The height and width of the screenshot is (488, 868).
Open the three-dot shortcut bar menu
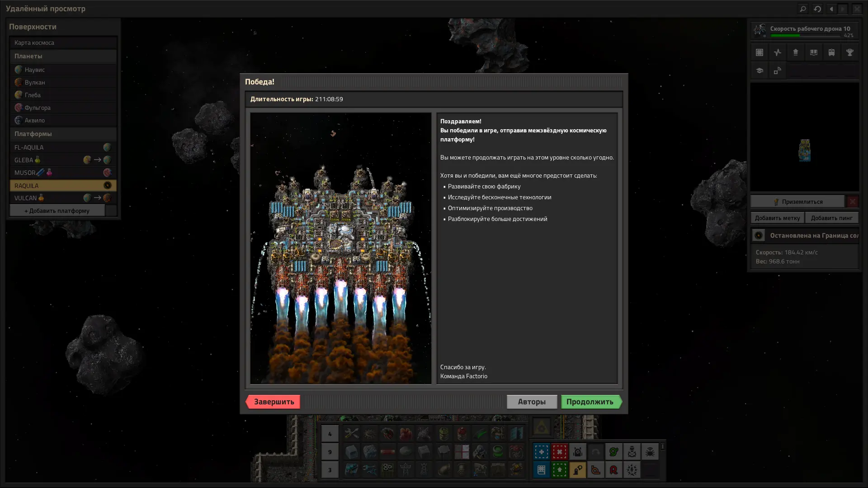(x=662, y=446)
